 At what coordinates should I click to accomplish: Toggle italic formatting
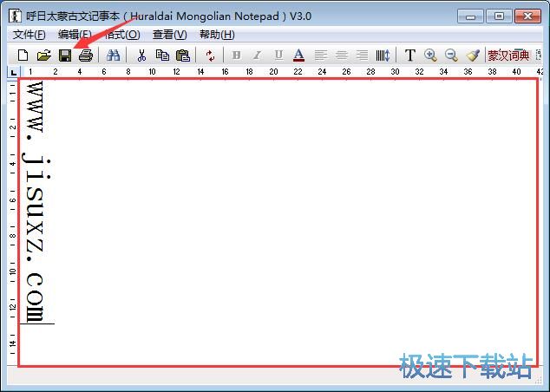(x=257, y=56)
